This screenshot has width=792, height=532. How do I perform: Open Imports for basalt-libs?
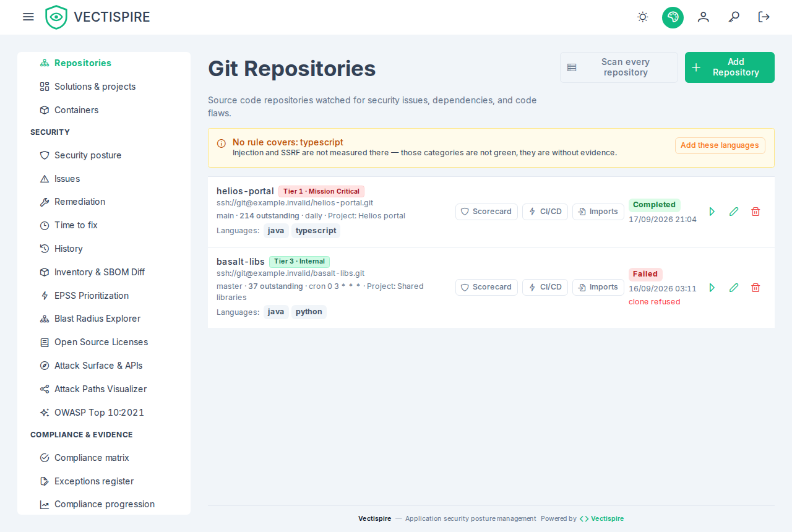598,287
